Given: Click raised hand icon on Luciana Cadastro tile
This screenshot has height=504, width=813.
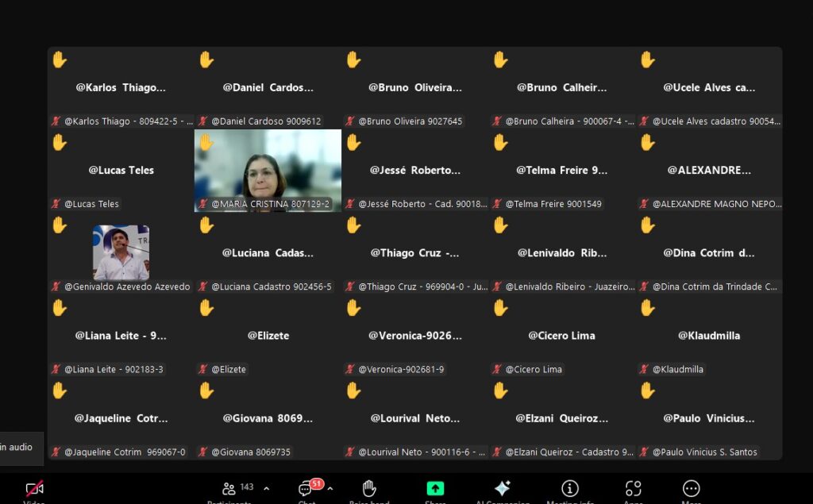Looking at the screenshot, I should click(206, 225).
